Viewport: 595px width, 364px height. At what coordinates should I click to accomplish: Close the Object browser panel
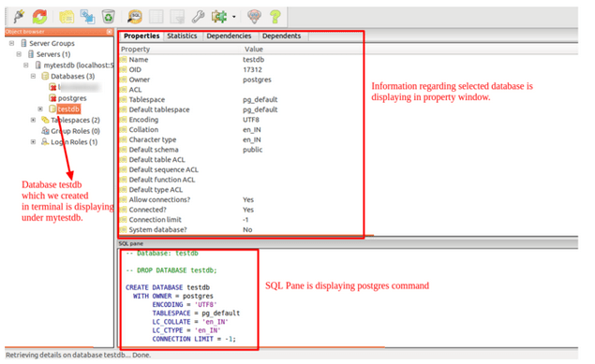[x=110, y=32]
